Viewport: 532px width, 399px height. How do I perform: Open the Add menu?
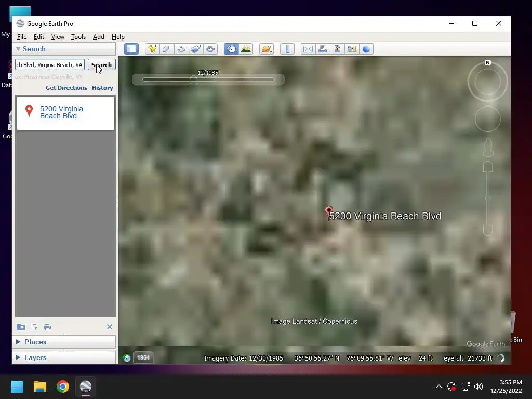pyautogui.click(x=98, y=37)
